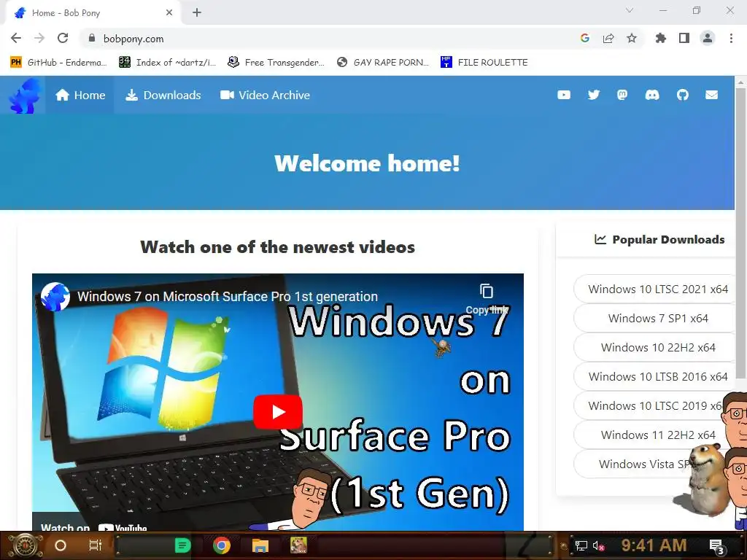The height and width of the screenshot is (560, 747).
Task: Click the page vertical scrollbar thumb
Action: pyautogui.click(x=740, y=233)
